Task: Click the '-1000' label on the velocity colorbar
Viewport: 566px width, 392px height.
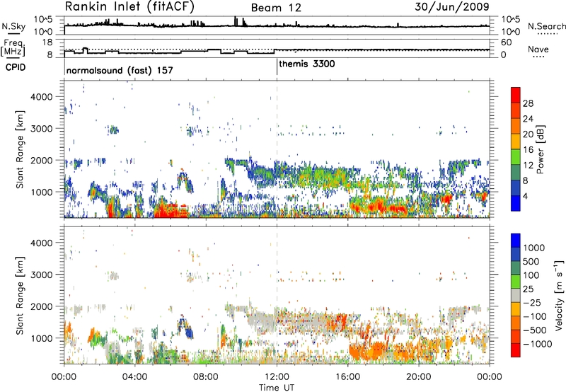Action: click(537, 344)
